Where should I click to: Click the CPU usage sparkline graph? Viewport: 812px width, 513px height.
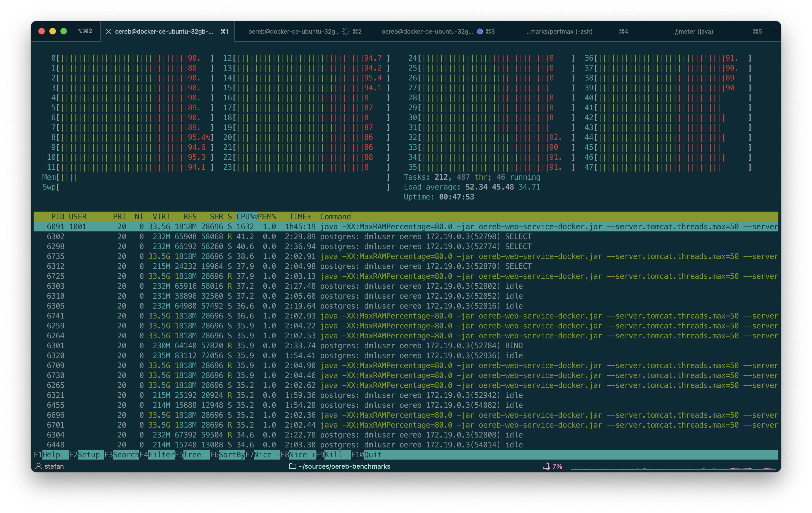click(x=673, y=468)
